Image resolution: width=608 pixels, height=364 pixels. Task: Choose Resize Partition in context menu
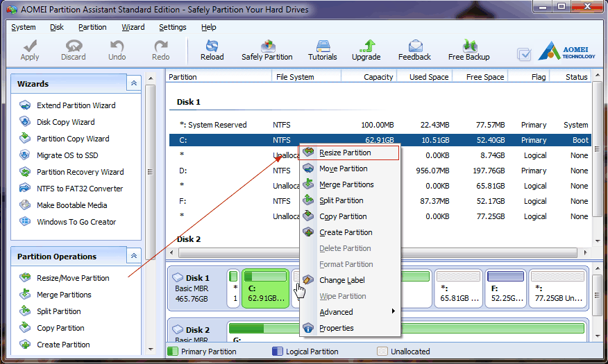click(348, 153)
